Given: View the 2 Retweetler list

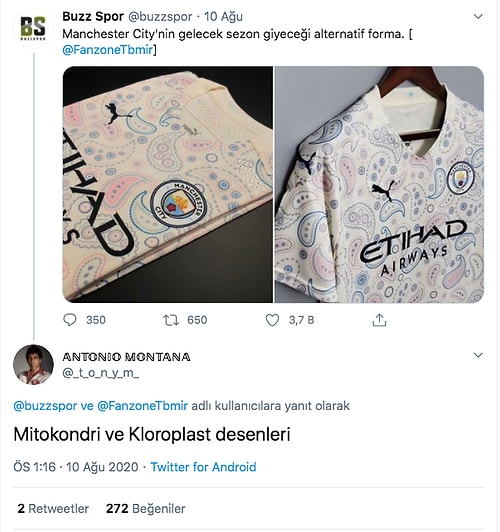Looking at the screenshot, I should 53,509.
